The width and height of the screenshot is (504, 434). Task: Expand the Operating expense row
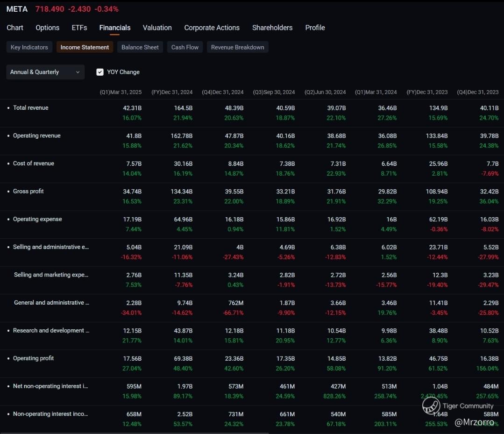pyautogui.click(x=8, y=219)
